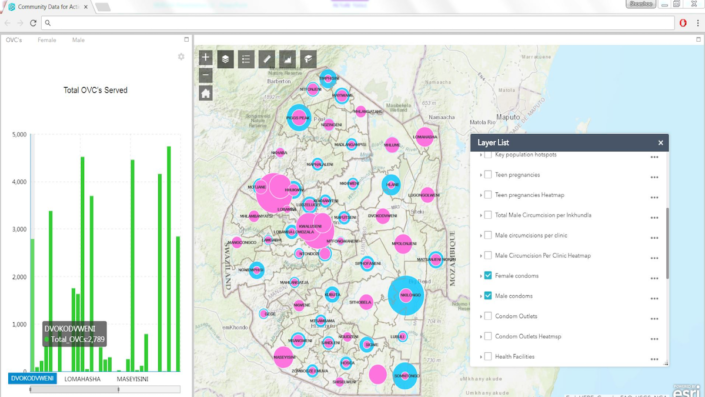705x397 pixels.
Task: Maximize the chart panel
Action: click(187, 40)
